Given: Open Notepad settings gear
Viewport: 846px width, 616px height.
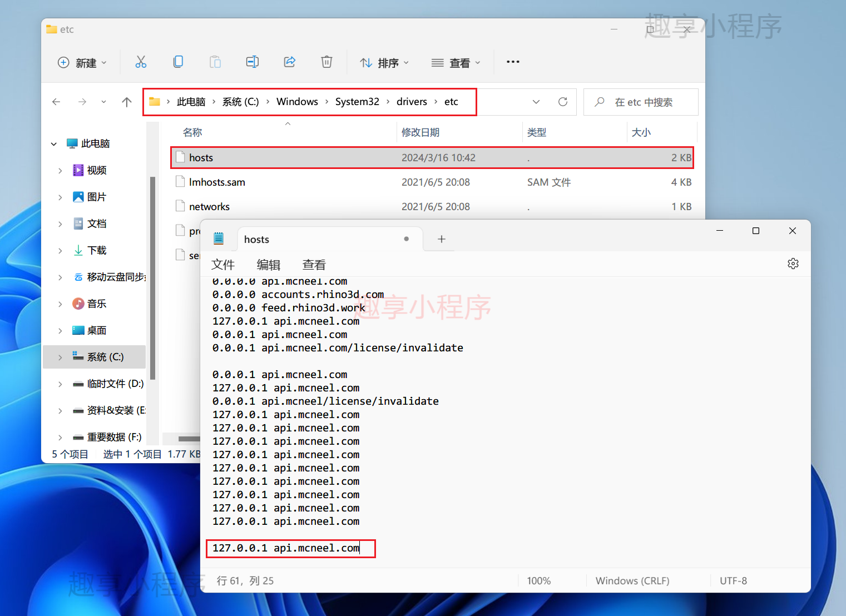Looking at the screenshot, I should pos(793,264).
